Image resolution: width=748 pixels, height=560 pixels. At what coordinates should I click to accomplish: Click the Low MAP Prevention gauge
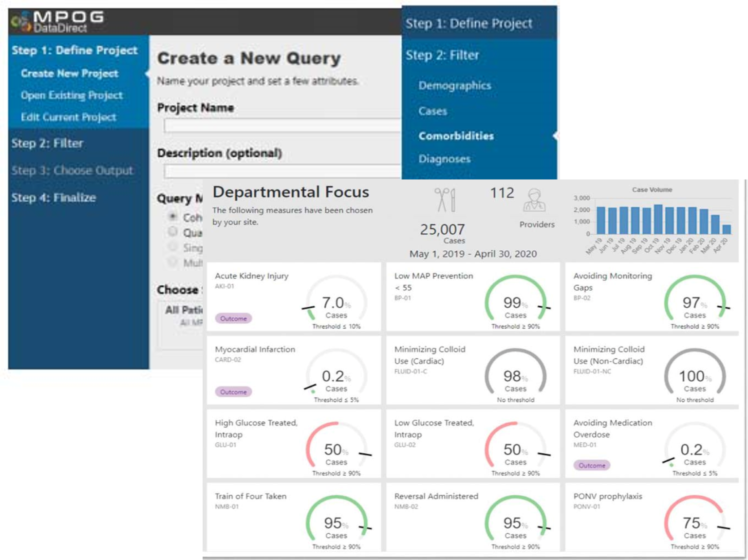515,303
